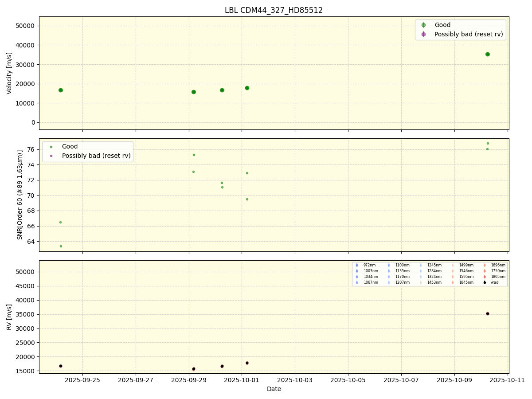This screenshot has height=399, width=532.
Task: Click the 64 tick on SNR axis
Action: (31, 242)
